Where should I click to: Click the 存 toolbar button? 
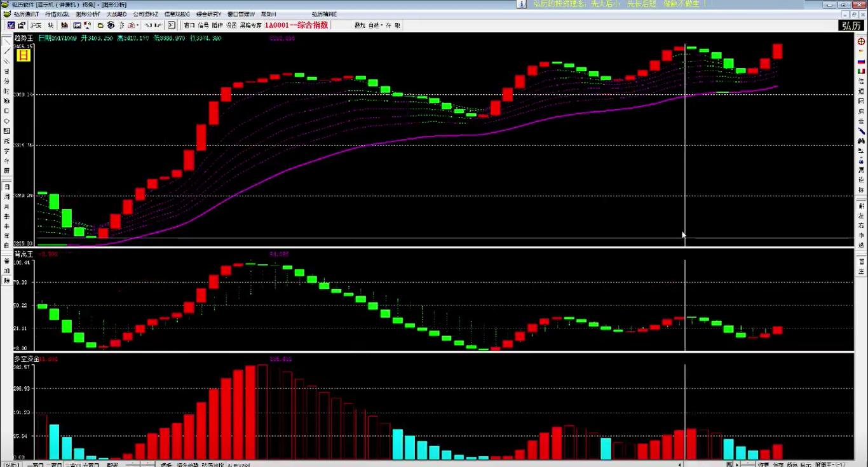click(x=388, y=25)
